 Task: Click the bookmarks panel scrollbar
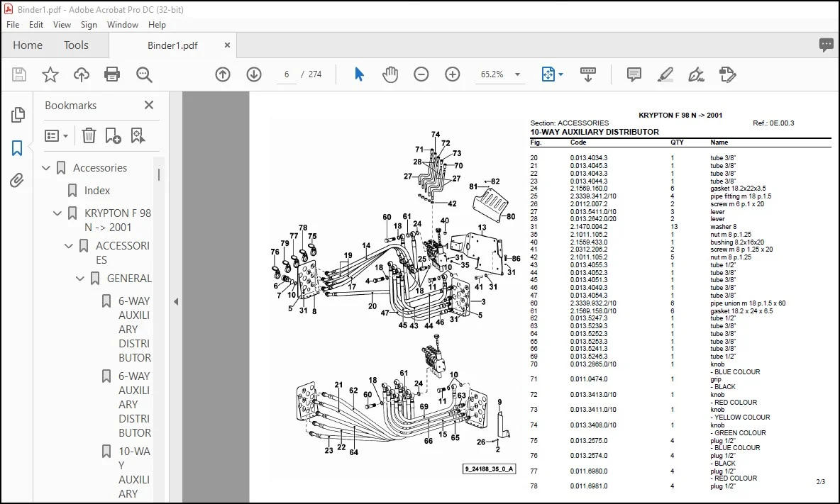point(159,175)
